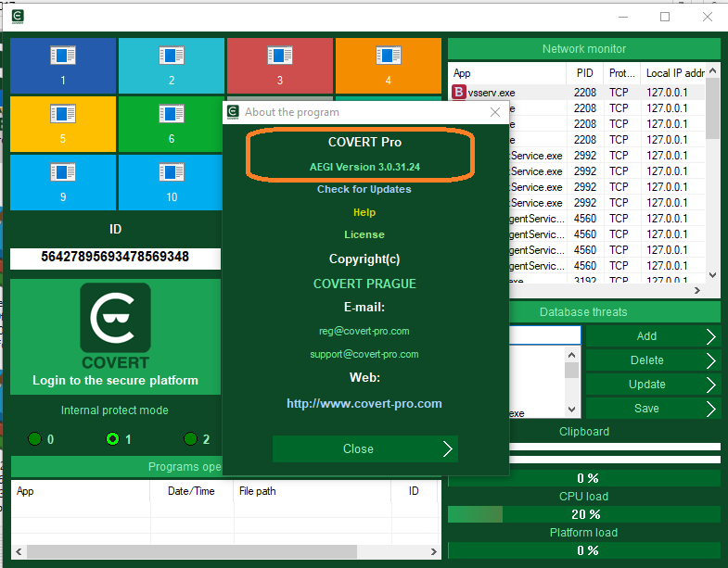Click the Local IP addr column header
This screenshot has height=568, width=728.
674,73
